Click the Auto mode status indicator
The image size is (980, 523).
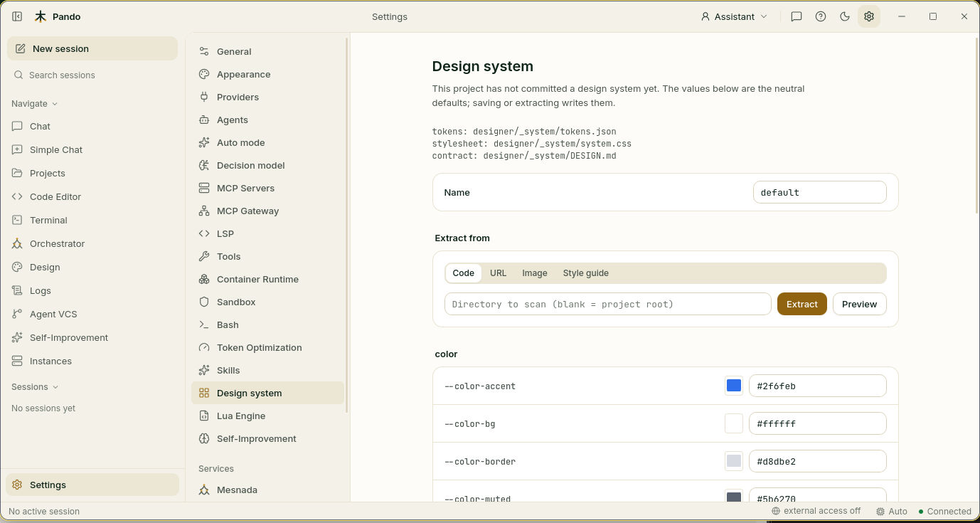pos(892,512)
